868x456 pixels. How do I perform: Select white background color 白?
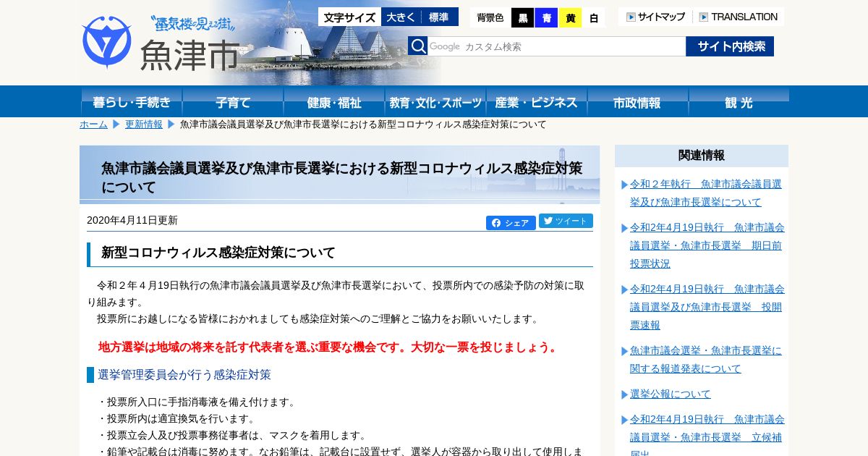click(x=594, y=18)
